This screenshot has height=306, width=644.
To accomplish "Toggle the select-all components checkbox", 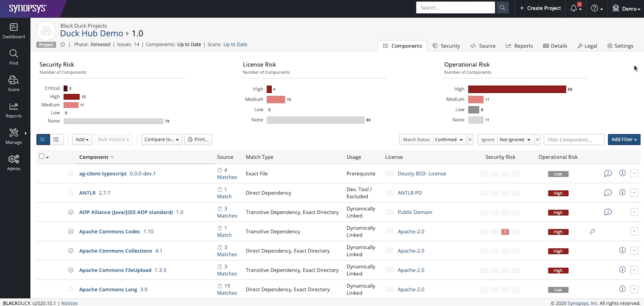I will [x=42, y=156].
